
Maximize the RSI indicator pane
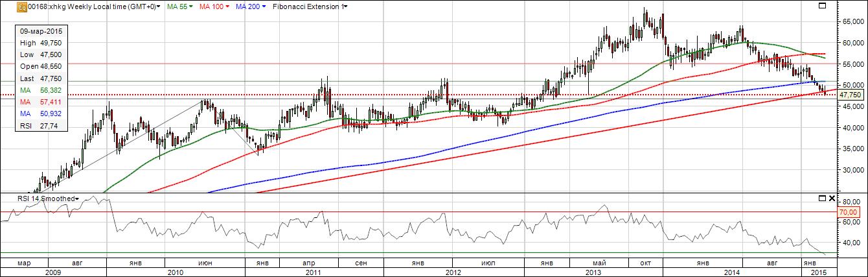[x=822, y=198]
